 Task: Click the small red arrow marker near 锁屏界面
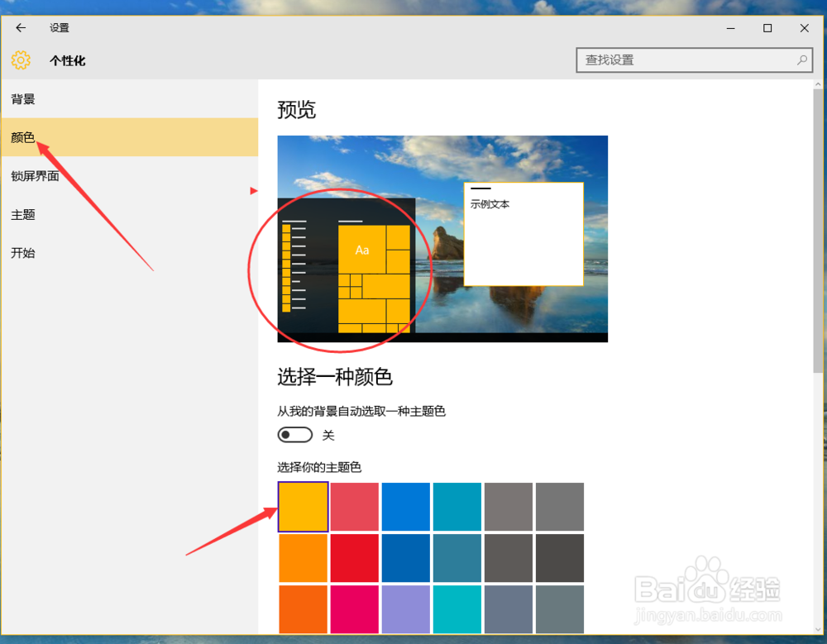[x=253, y=190]
